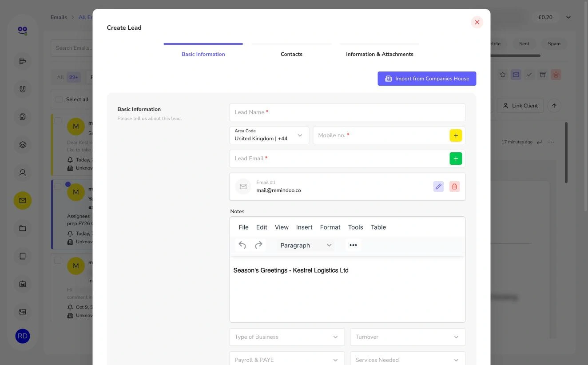Edit Email #1 with pencil icon

click(438, 186)
